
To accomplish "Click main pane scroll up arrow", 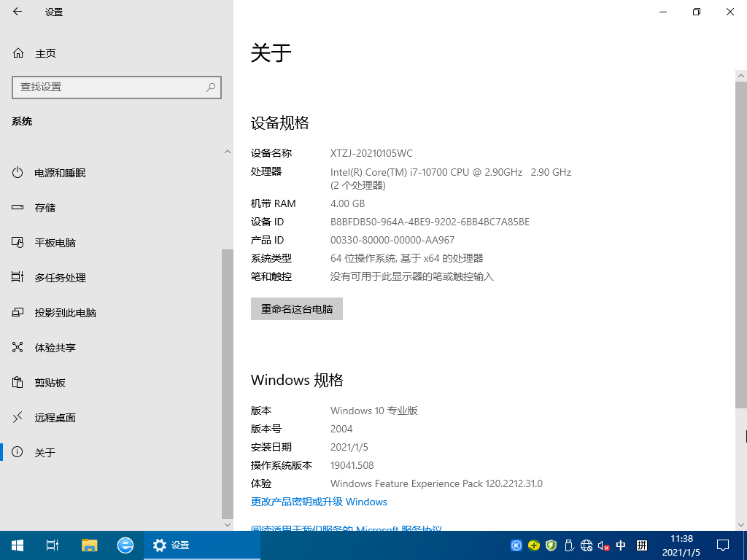I will pyautogui.click(x=741, y=76).
